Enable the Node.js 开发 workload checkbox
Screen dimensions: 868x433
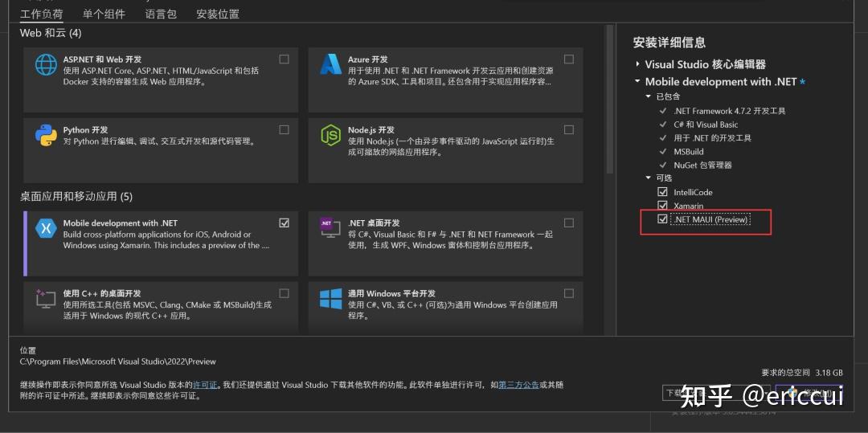point(568,130)
